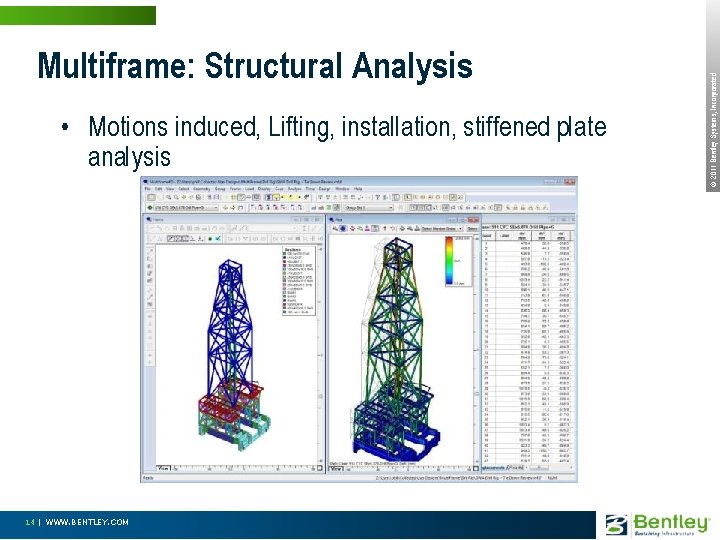Image resolution: width=720 pixels, height=540 pixels.
Task: Click the blue check icon in Frame window toolbar
Action: (x=218, y=239)
